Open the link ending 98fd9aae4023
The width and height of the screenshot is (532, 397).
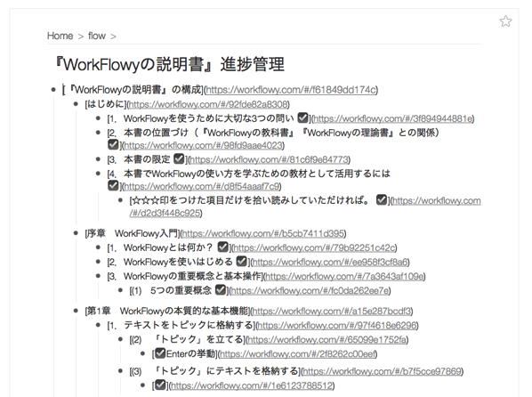click(x=203, y=145)
